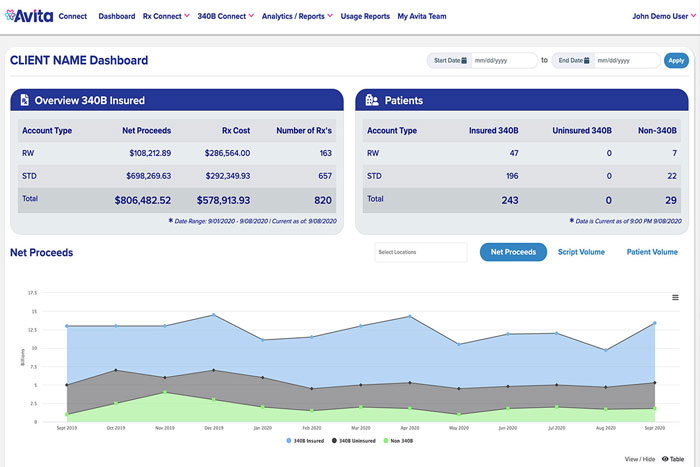Open the John Demo User account menu
The image size is (700, 467).
click(x=661, y=17)
